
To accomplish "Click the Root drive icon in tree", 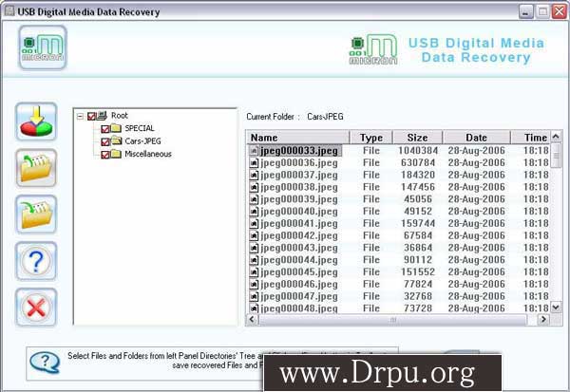I will pyautogui.click(x=102, y=116).
